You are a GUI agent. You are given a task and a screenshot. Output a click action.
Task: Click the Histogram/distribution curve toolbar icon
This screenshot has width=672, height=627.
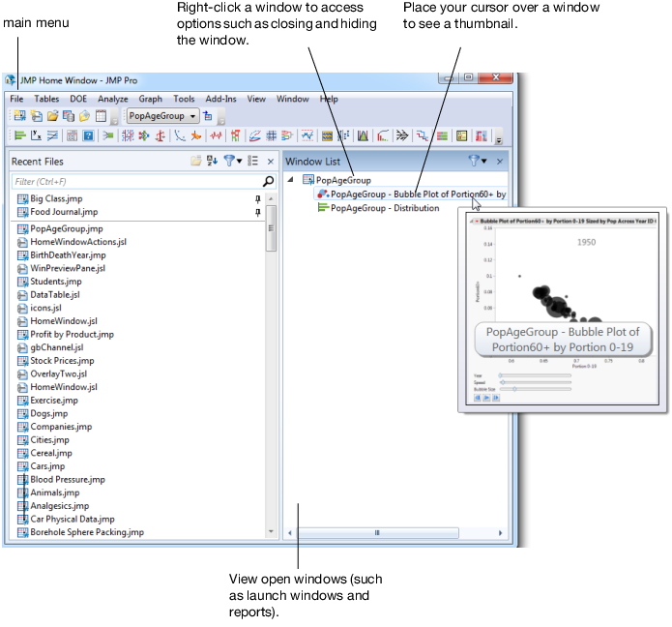pos(363,136)
